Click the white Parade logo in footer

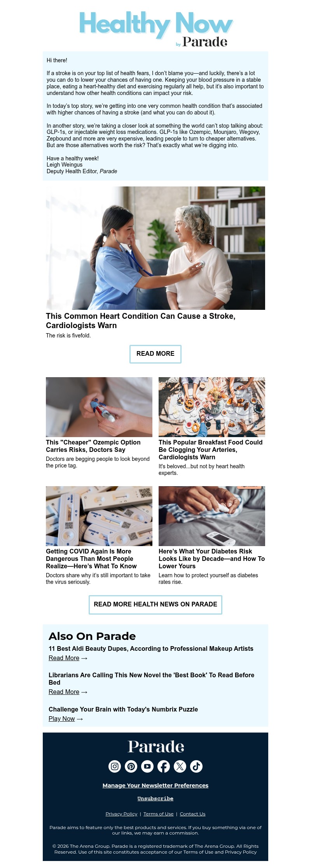pos(156,746)
